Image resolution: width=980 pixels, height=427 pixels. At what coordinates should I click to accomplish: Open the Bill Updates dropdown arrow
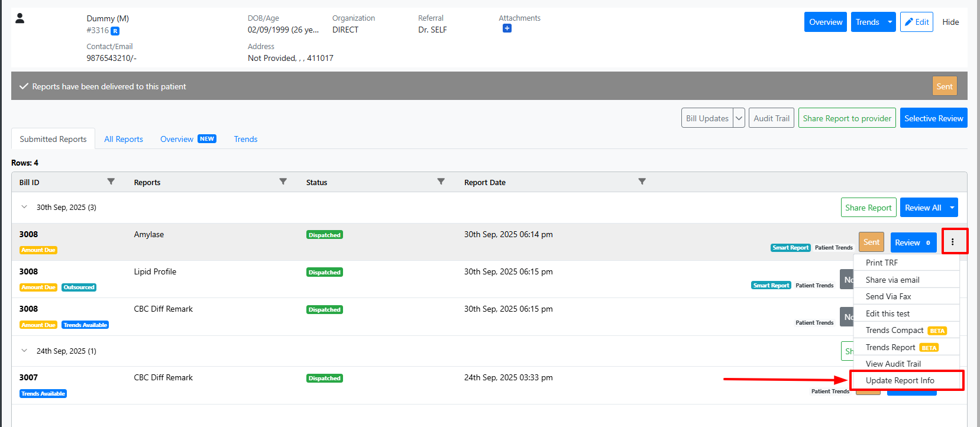[739, 118]
